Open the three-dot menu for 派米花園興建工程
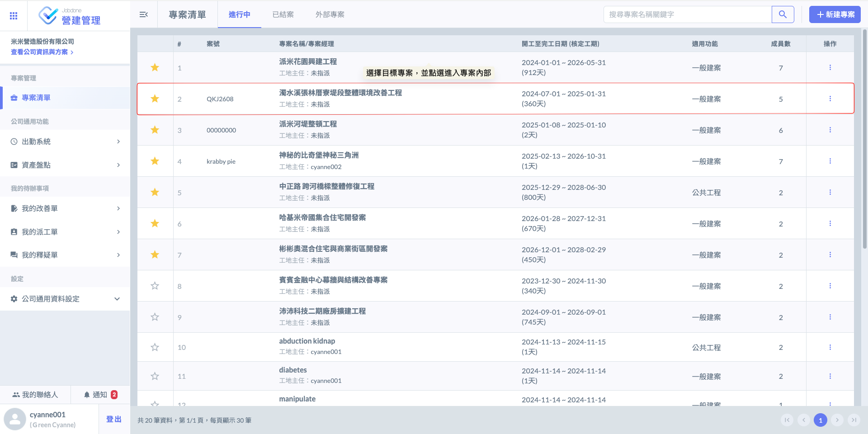This screenshot has height=434, width=868. point(830,68)
